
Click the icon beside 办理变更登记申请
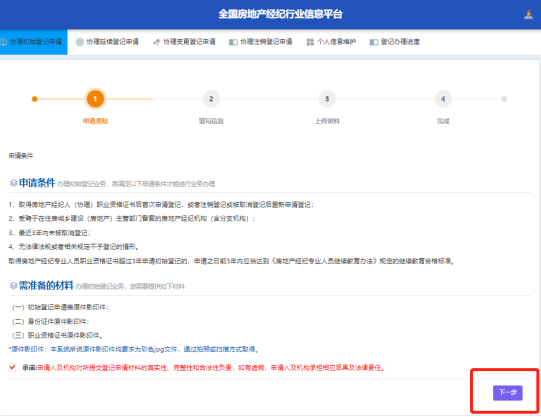click(157, 42)
